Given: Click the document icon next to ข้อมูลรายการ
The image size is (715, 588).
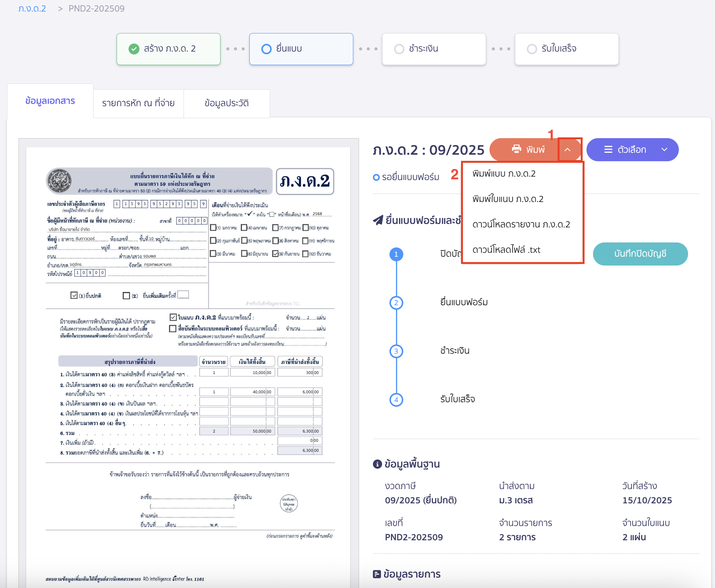Looking at the screenshot, I should pos(377,574).
